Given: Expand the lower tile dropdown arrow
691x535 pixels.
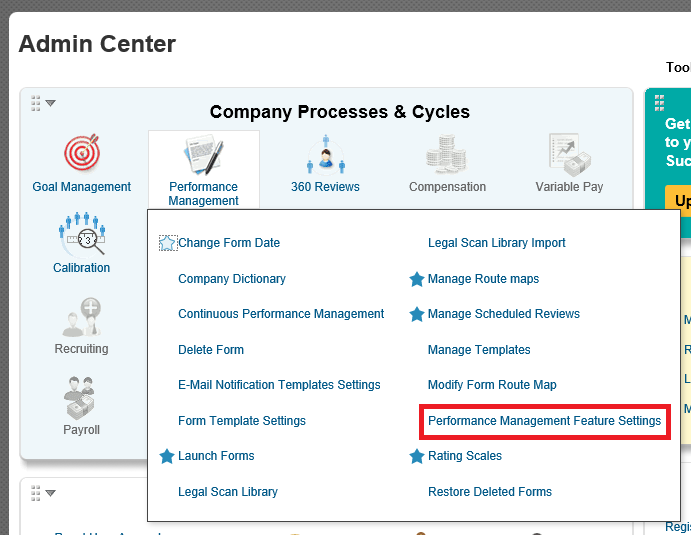Looking at the screenshot, I should click(x=51, y=493).
